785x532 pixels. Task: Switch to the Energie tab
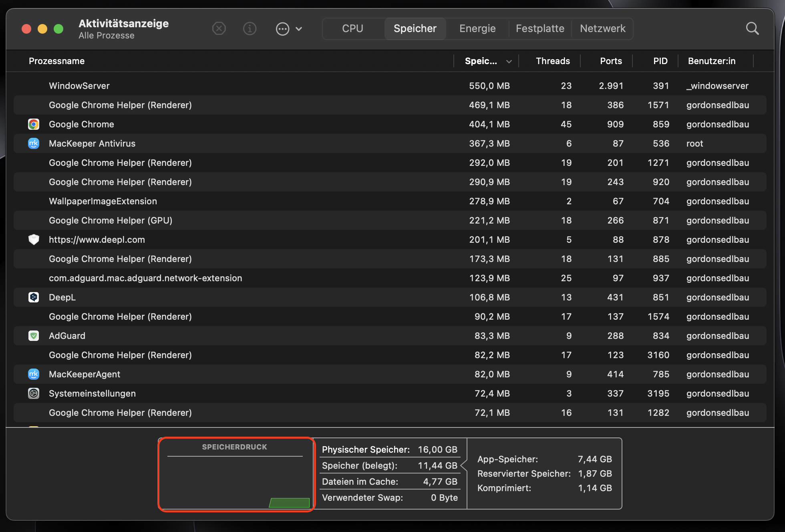[x=477, y=28]
